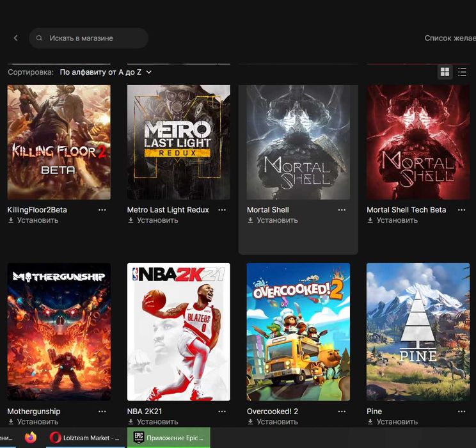
Task: Install Pine via 'Установить'
Action: click(x=397, y=422)
